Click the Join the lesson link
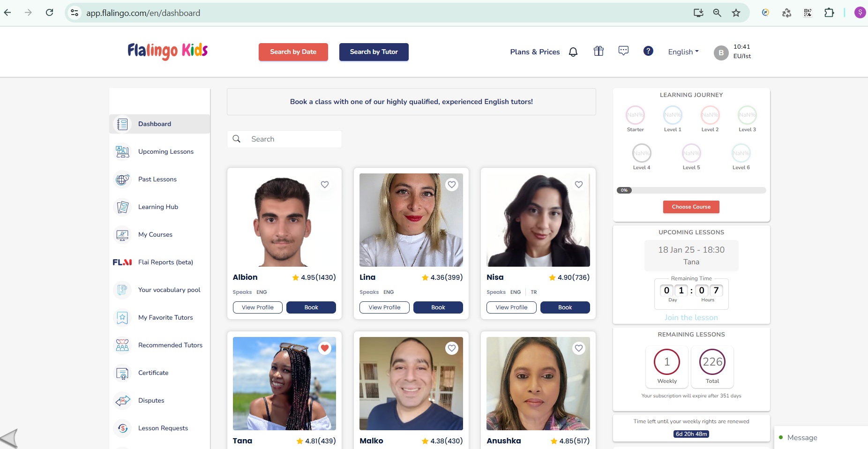Image resolution: width=868 pixels, height=449 pixels. [x=691, y=318]
